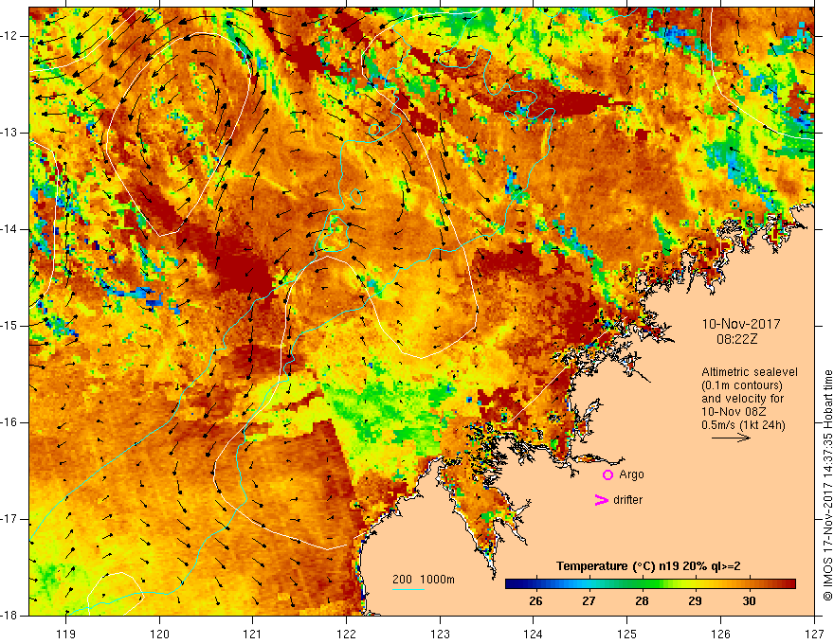Click 'Altimetric sealevel' caption line

pyautogui.click(x=750, y=372)
